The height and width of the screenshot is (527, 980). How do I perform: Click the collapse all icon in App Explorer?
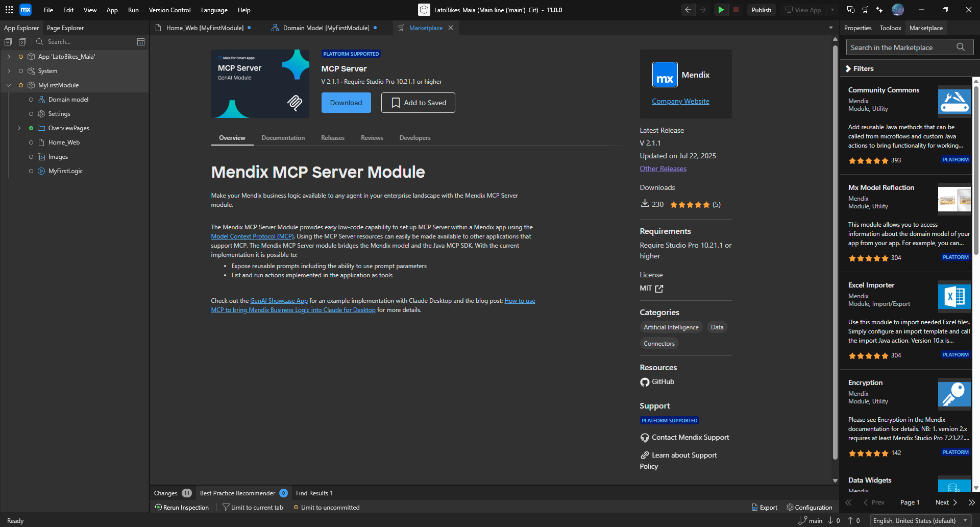(x=8, y=42)
